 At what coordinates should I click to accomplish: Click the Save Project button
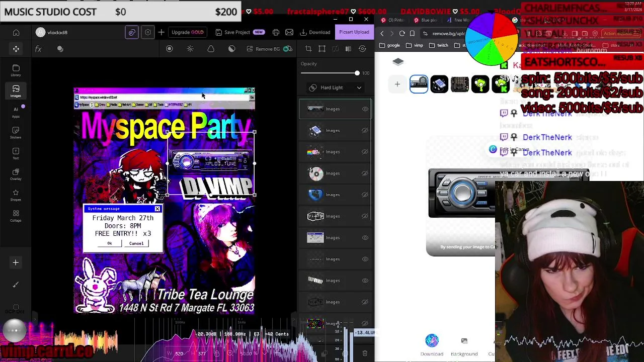tap(239, 32)
